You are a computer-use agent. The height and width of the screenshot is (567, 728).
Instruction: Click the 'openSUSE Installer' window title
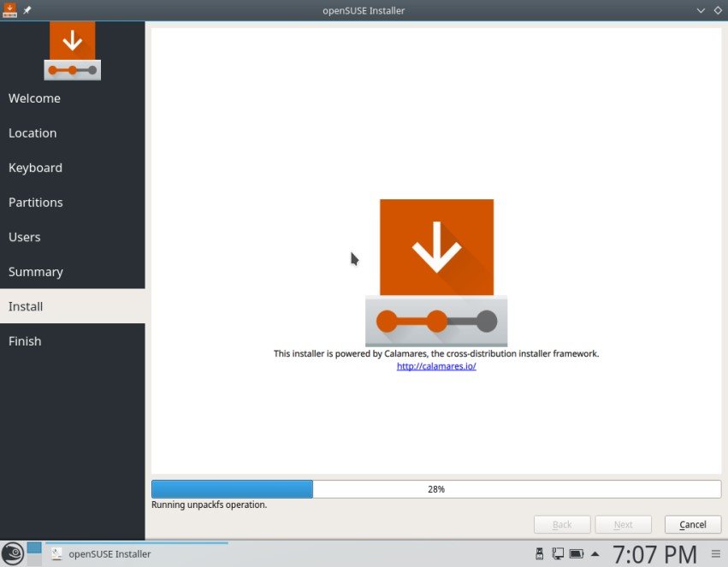[364, 10]
